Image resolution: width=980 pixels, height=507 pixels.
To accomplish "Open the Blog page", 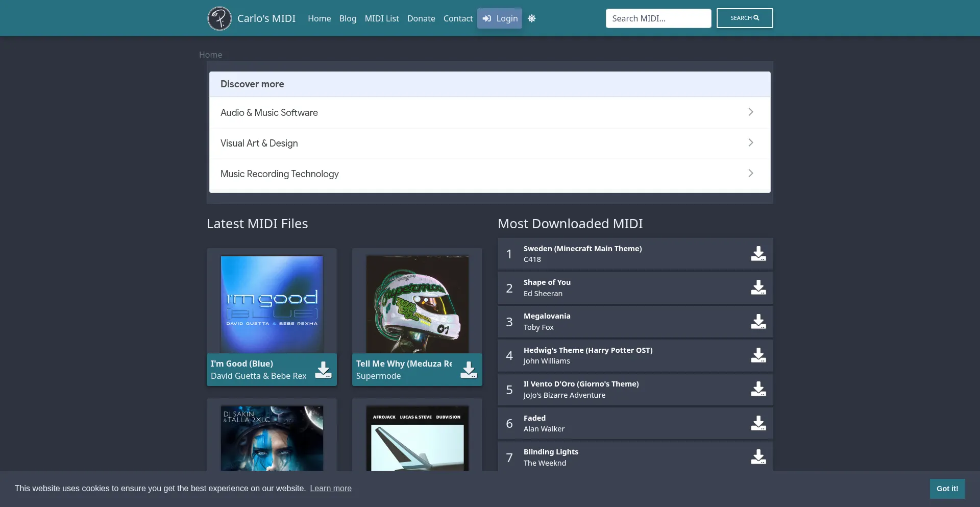I will pyautogui.click(x=348, y=18).
